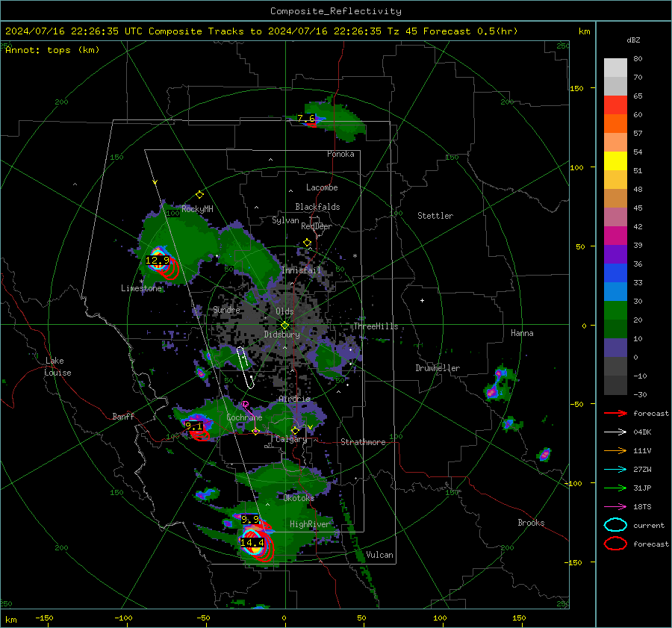Click the 'current' legend text
The image size is (672, 628).
coord(649,526)
